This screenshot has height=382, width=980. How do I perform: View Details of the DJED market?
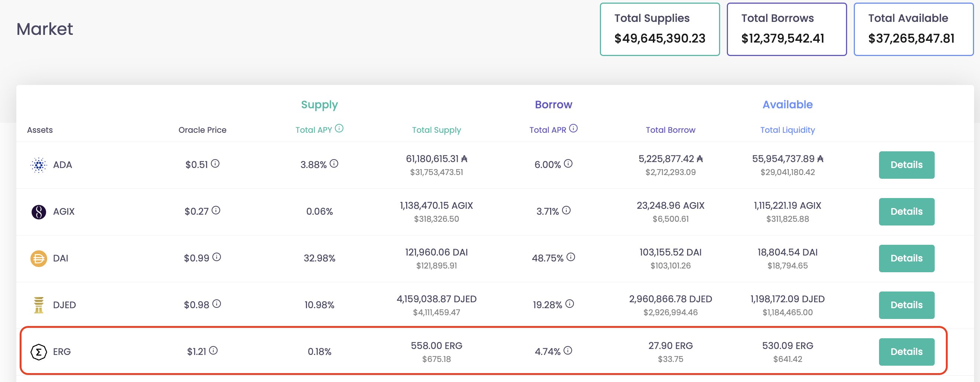point(906,305)
